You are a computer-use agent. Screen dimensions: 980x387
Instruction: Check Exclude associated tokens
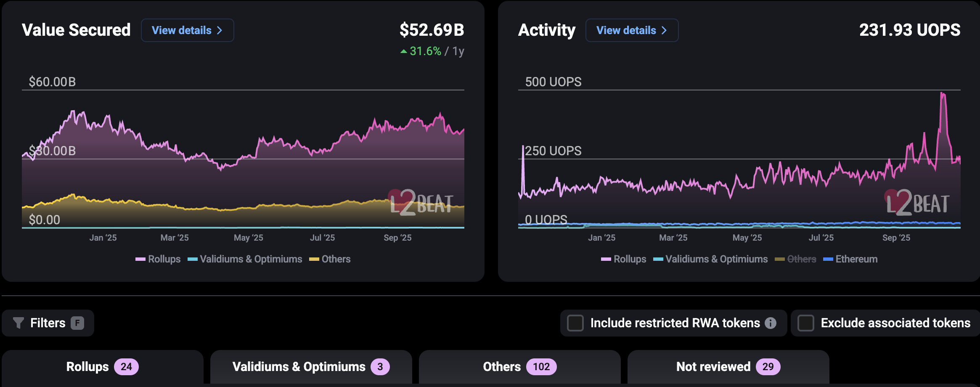coord(806,323)
